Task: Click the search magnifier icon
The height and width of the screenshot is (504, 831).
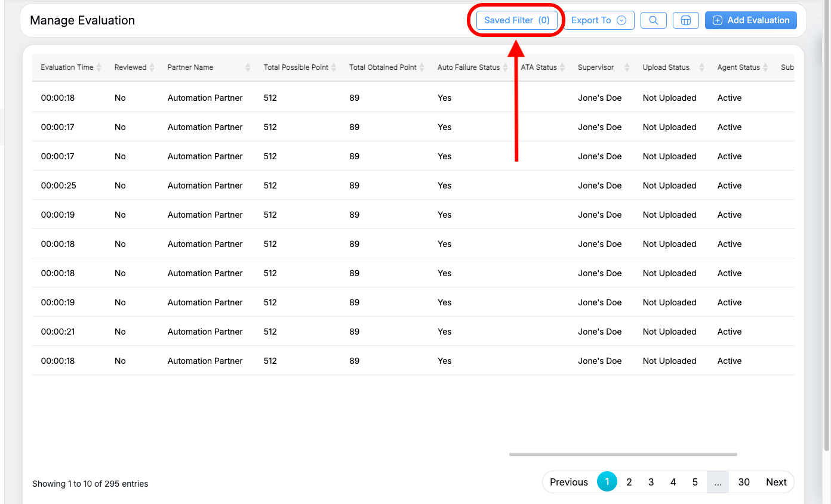Action: click(653, 20)
